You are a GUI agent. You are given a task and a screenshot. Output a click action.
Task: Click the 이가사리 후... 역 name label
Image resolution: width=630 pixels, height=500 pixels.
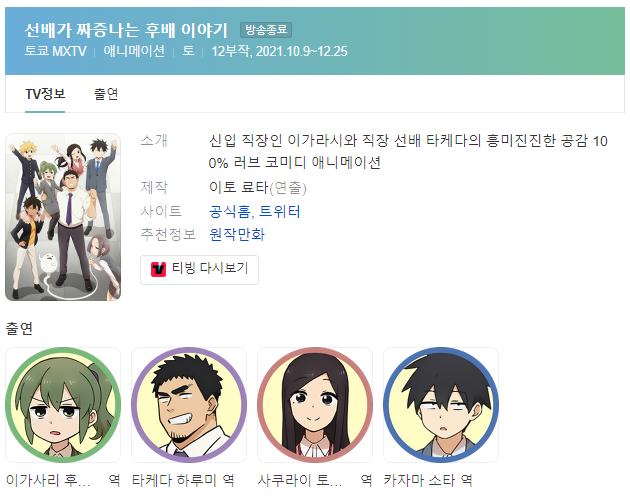pyautogui.click(x=63, y=480)
